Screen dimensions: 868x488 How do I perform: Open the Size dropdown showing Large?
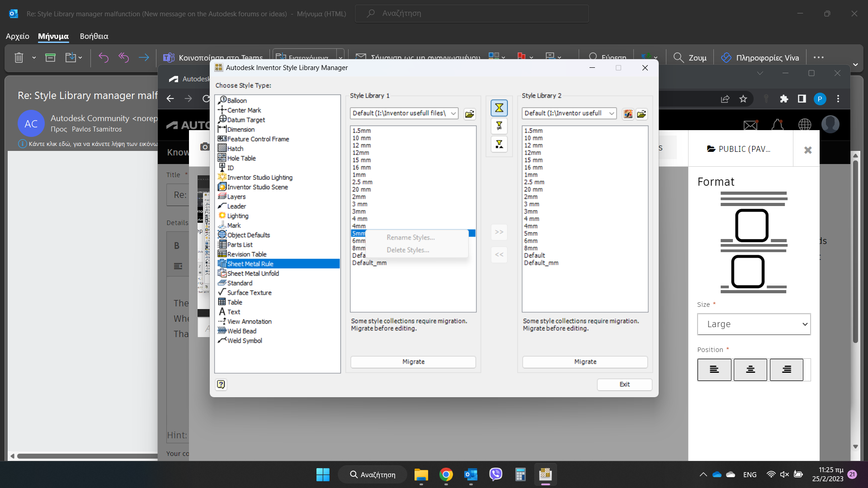click(x=754, y=324)
